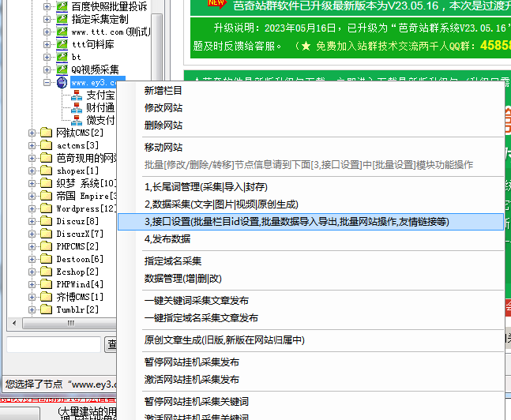This screenshot has height=420, width=511.
Task: Click the Tumblr[2] folder icon
Action: (47, 309)
